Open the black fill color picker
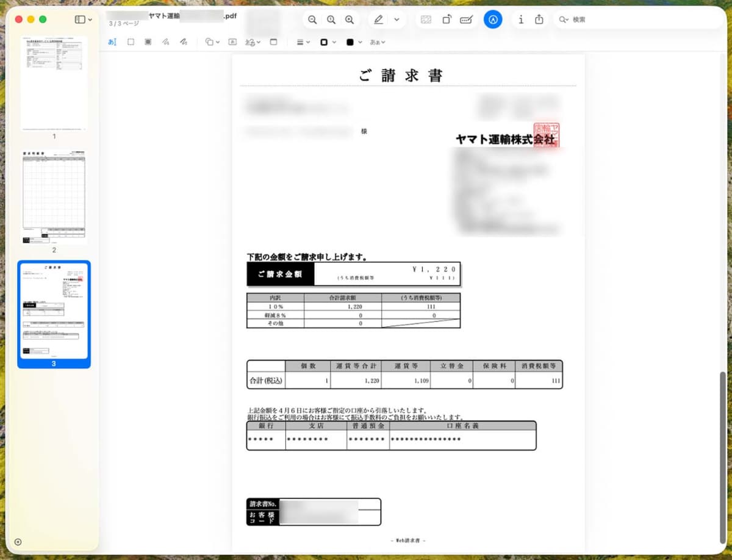The image size is (732, 560). coord(354,42)
